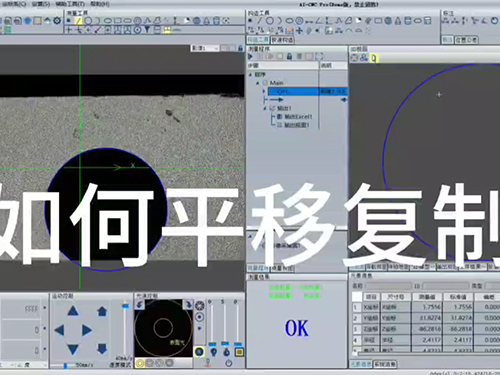Click the ID input field in element info
Screen dimensions: 500x375
(446, 286)
